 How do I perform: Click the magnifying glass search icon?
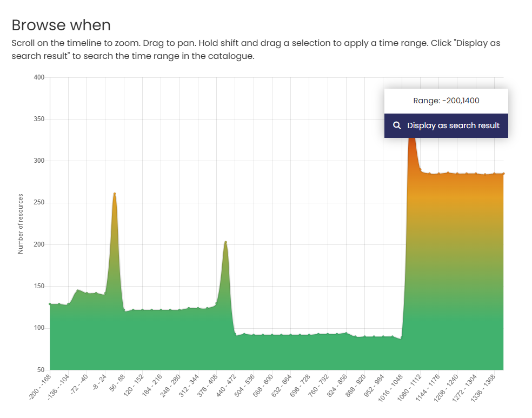396,125
